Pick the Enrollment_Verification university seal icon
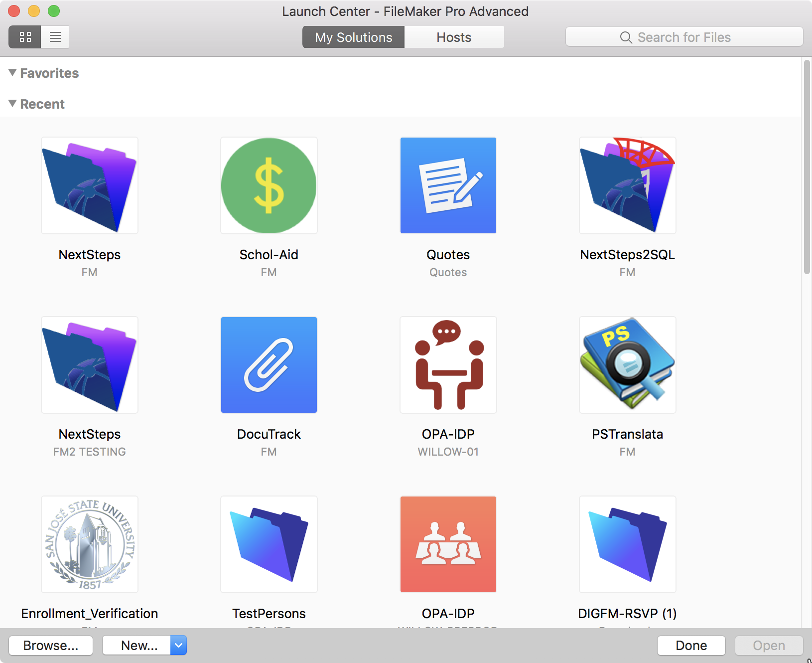812x663 pixels. [90, 544]
